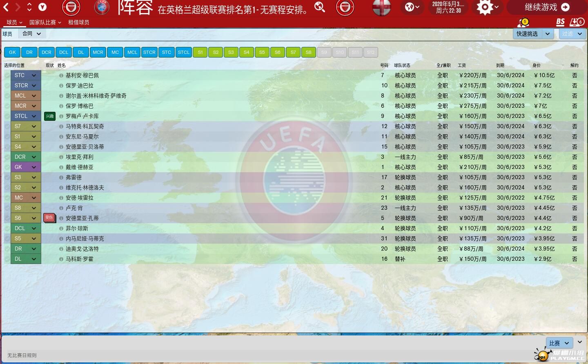Viewport: 588px width, 364px height.
Task: Open the world globe menu
Action: tap(412, 7)
